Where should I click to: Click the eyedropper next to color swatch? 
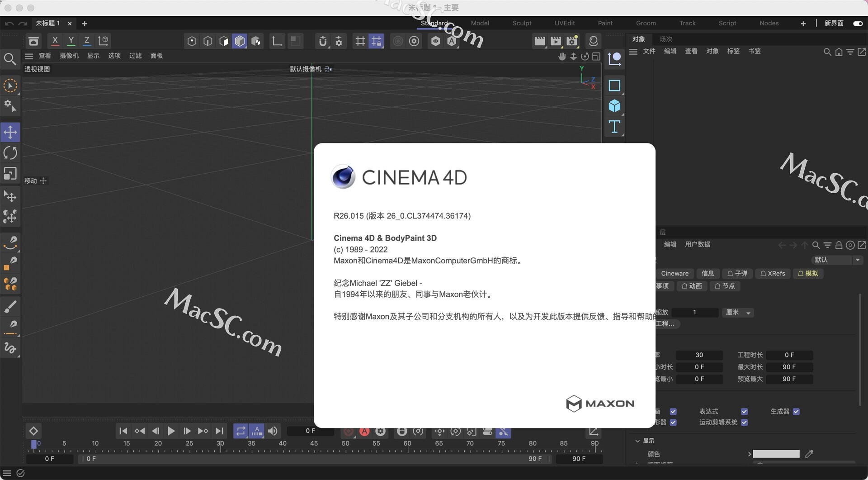coord(809,454)
